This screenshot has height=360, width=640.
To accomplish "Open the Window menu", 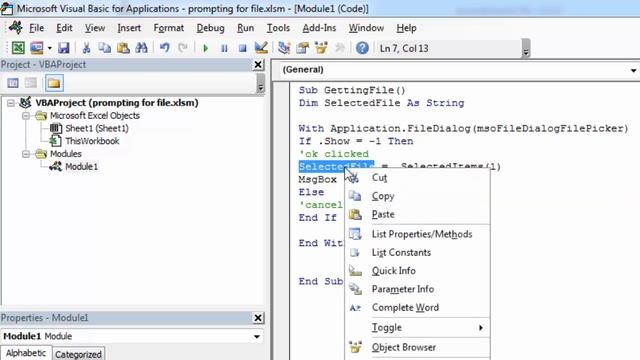I will 366,28.
